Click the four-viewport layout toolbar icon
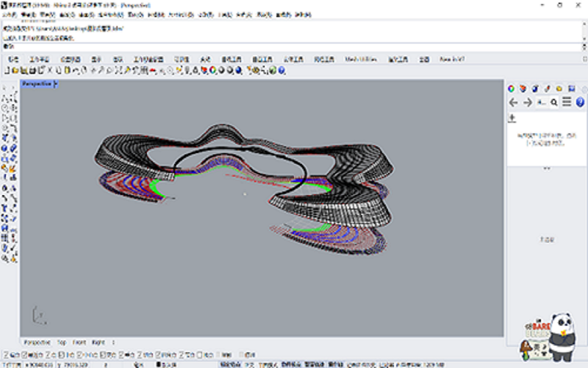The image size is (588, 368). (144, 70)
